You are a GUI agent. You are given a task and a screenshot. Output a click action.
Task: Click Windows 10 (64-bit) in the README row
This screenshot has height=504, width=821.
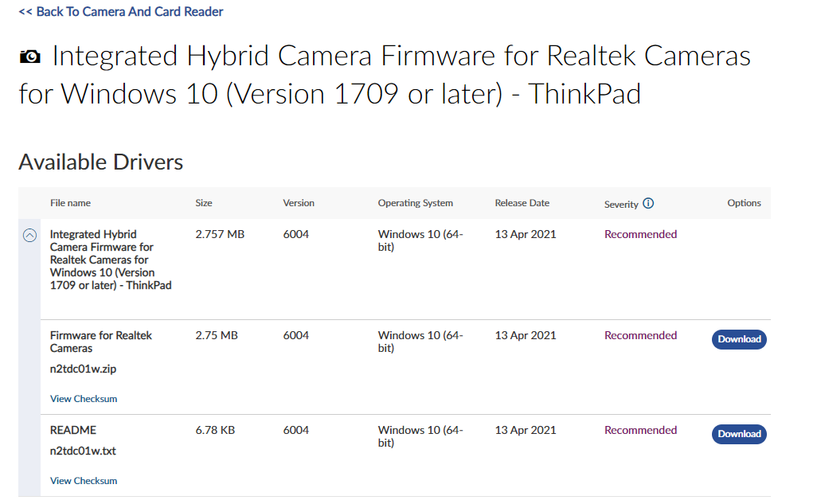click(x=420, y=436)
